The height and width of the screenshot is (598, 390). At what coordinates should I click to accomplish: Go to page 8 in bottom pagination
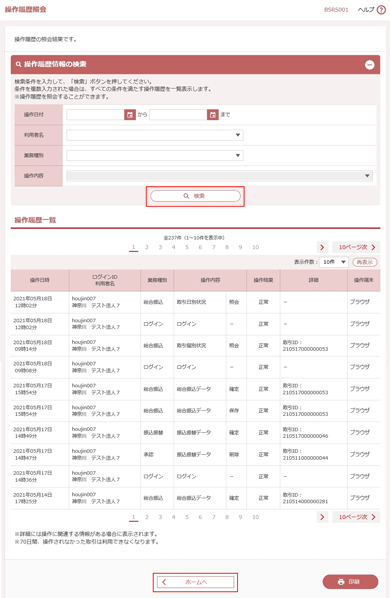pyautogui.click(x=227, y=517)
